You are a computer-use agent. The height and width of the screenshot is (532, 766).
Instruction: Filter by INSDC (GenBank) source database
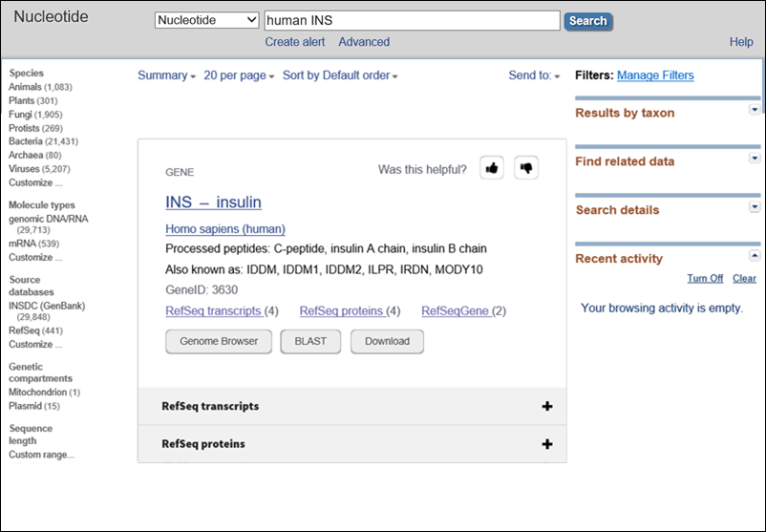47,310
